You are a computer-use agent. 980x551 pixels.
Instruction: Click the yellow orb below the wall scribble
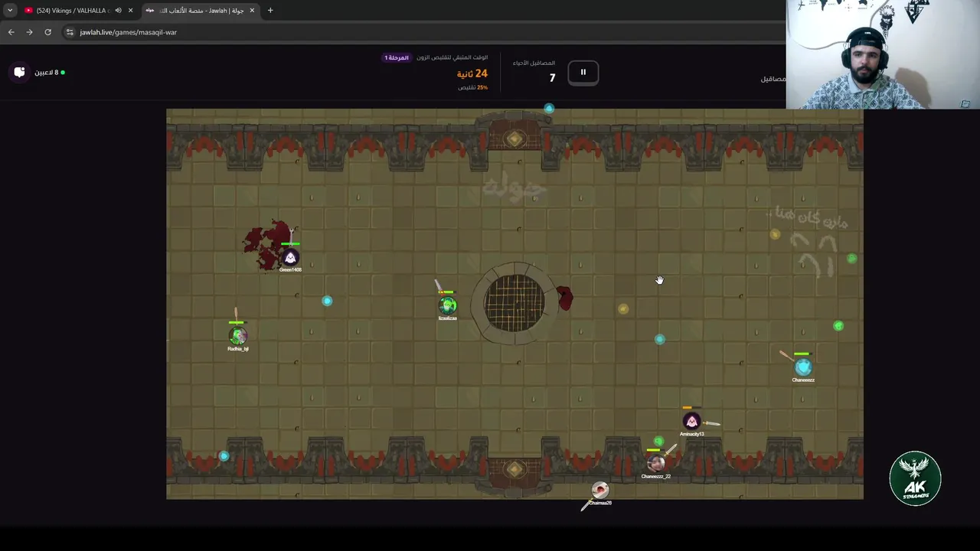tap(775, 234)
